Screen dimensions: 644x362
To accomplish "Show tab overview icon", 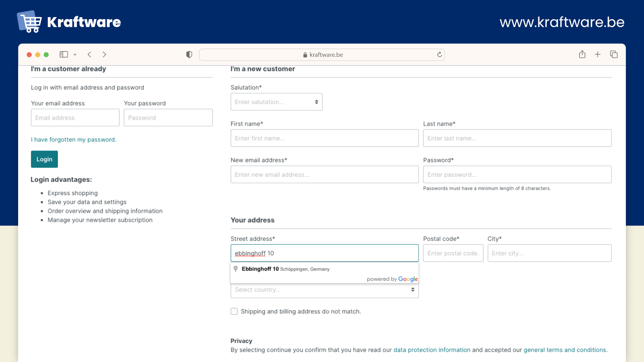I will (614, 54).
